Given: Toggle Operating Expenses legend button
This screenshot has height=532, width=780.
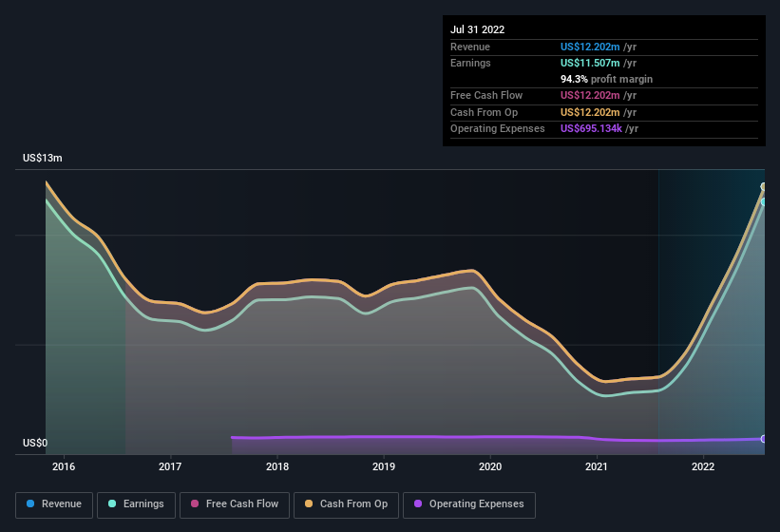Looking at the screenshot, I should coord(469,504).
